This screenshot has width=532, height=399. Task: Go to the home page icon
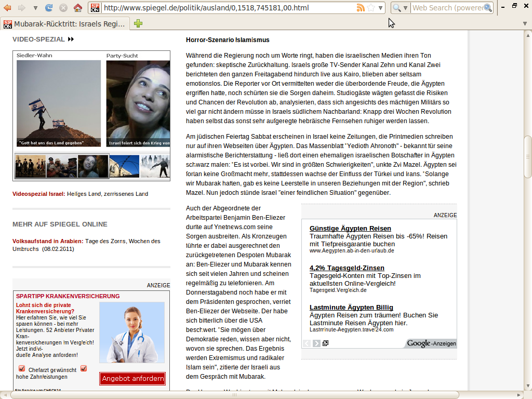78,7
